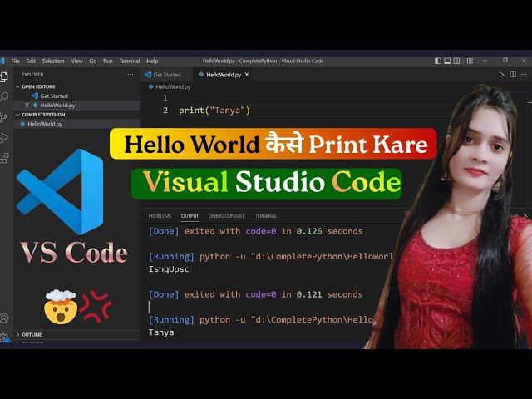
Task: Open the Run menu
Action: [108, 61]
